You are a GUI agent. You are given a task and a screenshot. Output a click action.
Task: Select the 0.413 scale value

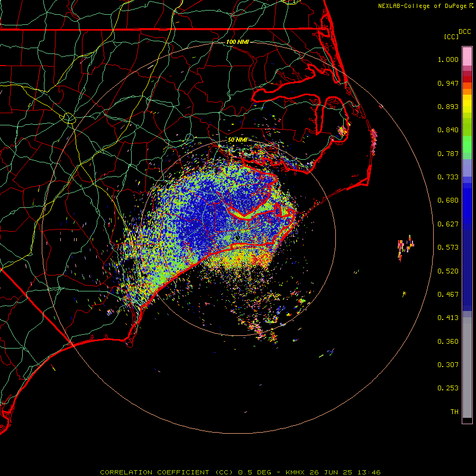pos(448,318)
